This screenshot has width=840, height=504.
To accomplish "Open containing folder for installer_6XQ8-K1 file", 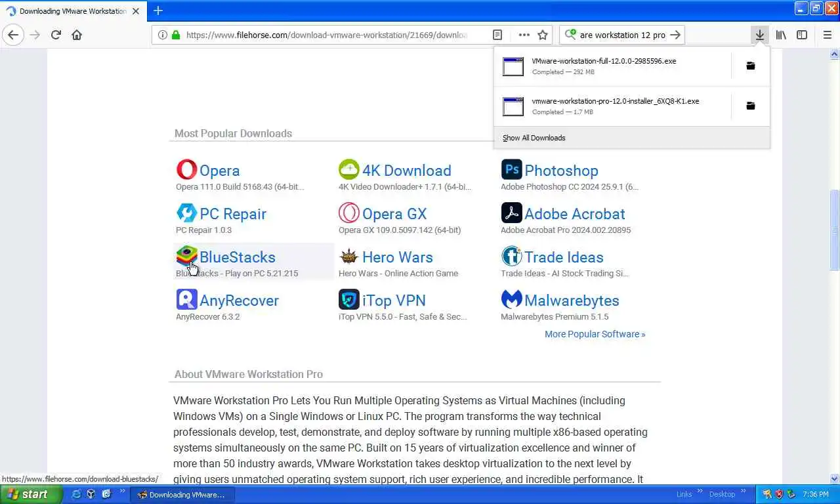I will (x=751, y=106).
